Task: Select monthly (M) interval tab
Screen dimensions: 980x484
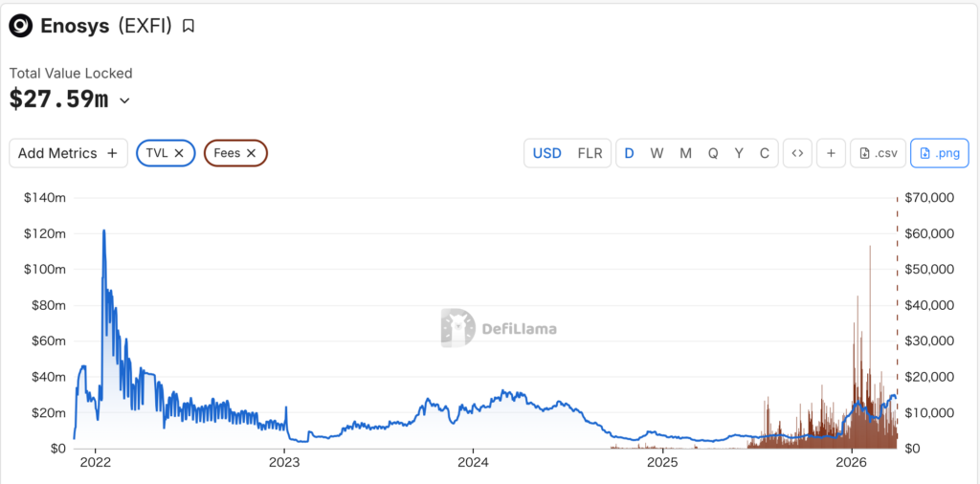Action: coord(685,153)
